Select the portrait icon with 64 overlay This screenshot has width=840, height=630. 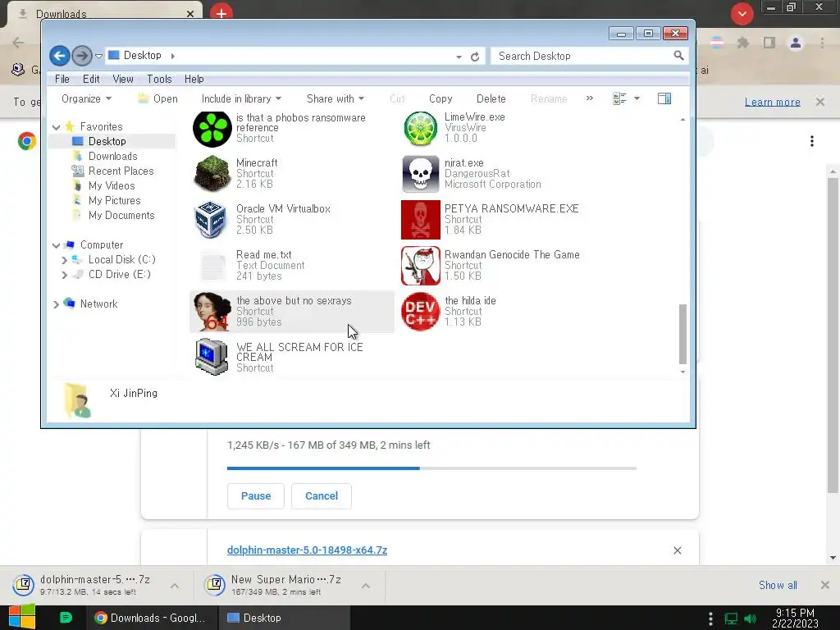(212, 312)
